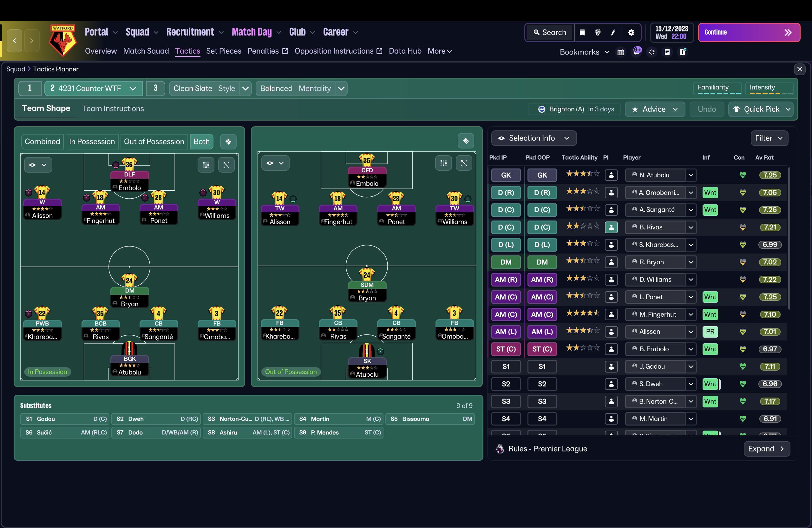The height and width of the screenshot is (528, 812).
Task: Click the diamond icon in the Out of Possession panel
Action: pos(466,141)
